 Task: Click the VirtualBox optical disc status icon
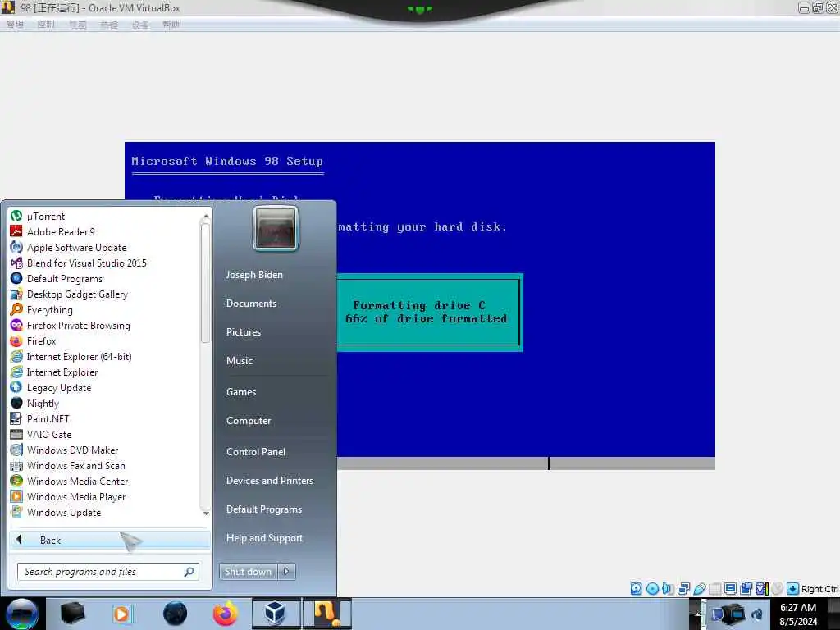tap(652, 589)
